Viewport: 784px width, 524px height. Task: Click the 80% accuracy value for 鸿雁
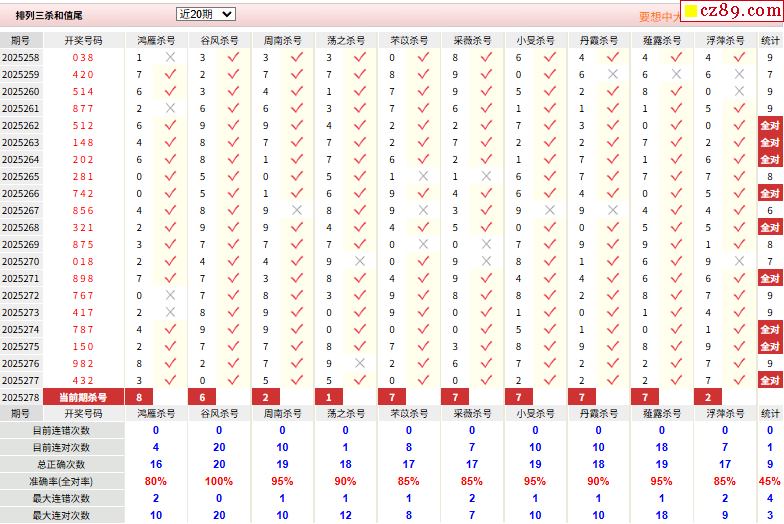tap(156, 482)
